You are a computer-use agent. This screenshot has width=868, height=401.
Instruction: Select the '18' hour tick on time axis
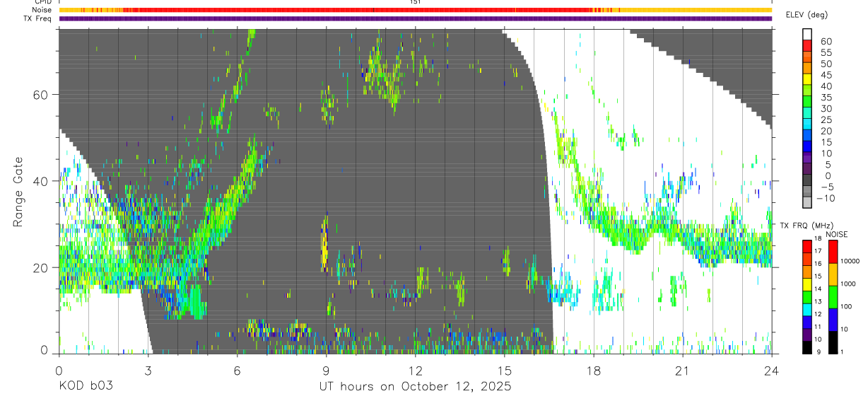[x=594, y=371]
